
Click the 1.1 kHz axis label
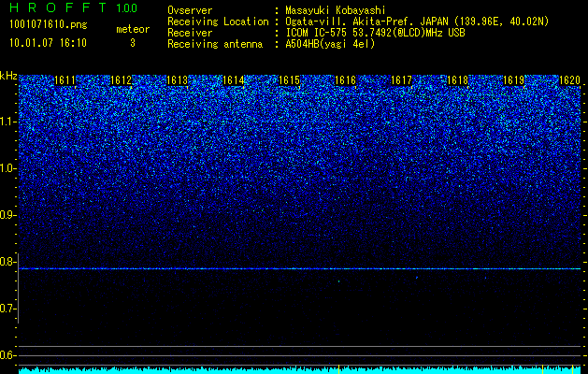coord(8,122)
